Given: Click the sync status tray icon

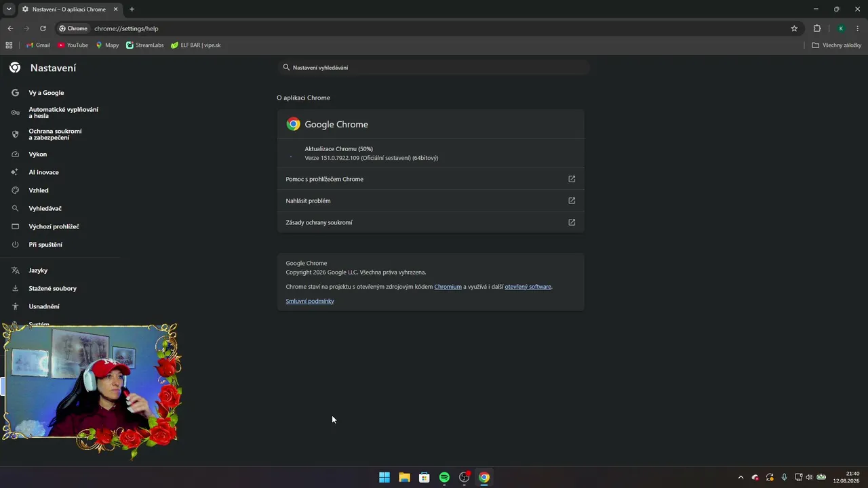Looking at the screenshot, I should click(x=770, y=477).
